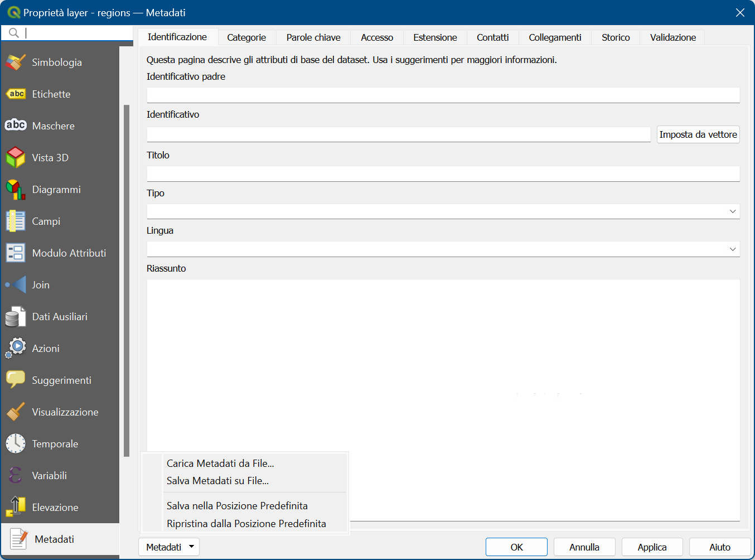Open the Accesso tab

(377, 37)
